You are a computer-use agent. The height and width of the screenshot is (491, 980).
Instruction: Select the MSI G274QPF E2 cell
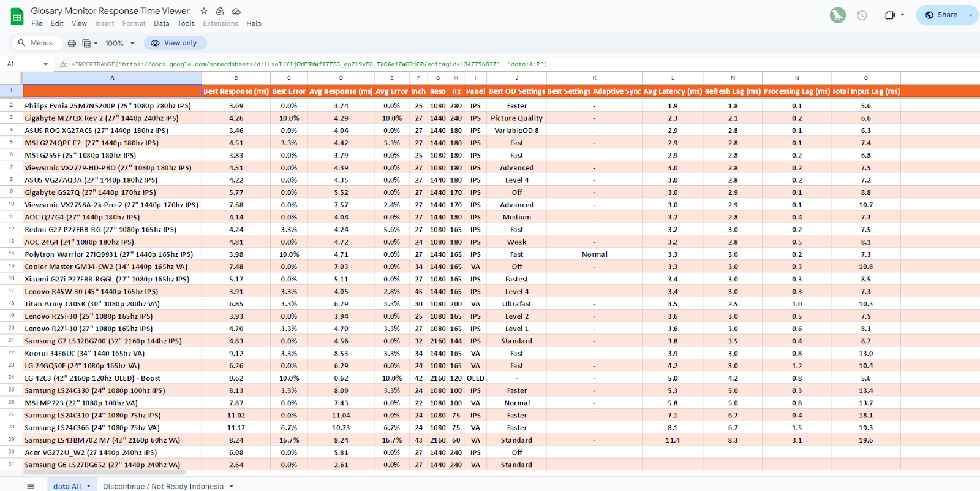(x=112, y=143)
